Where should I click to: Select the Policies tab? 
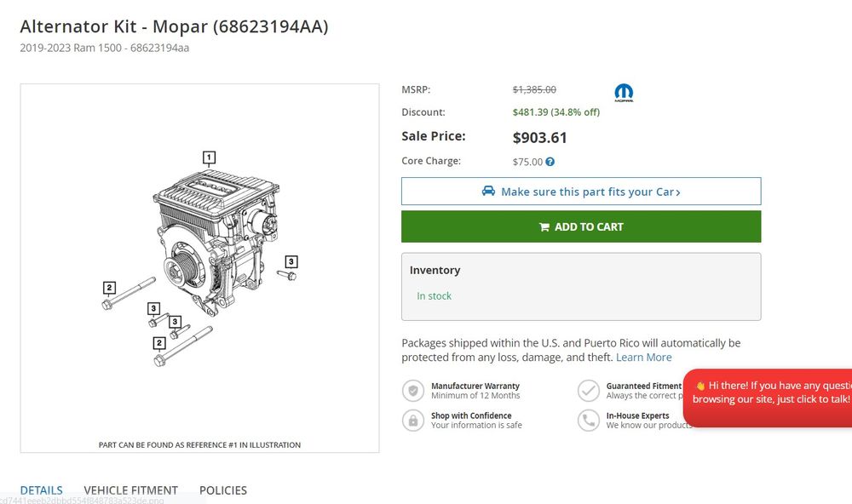pos(223,490)
